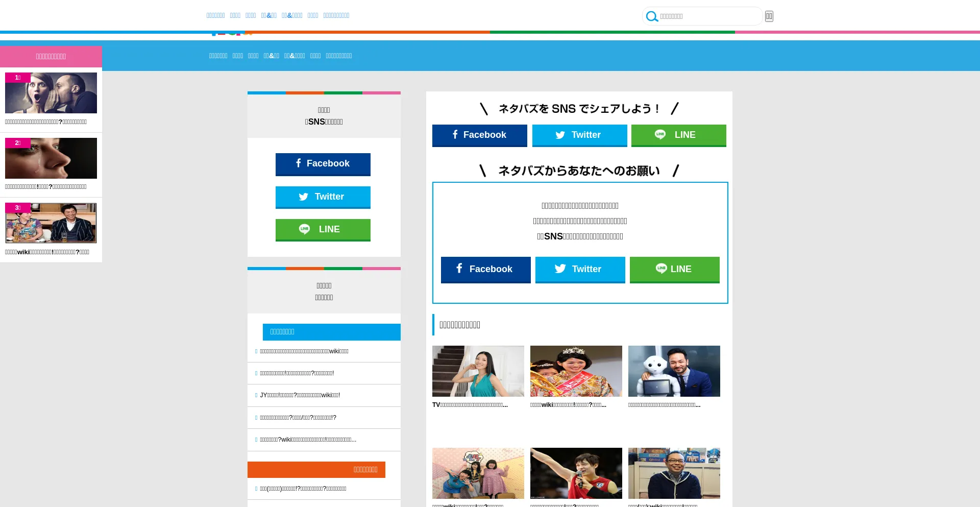Viewport: 980px width, 507px height.
Task: Click the Facebook icon inside the blue-bordered request box
Action: (459, 268)
